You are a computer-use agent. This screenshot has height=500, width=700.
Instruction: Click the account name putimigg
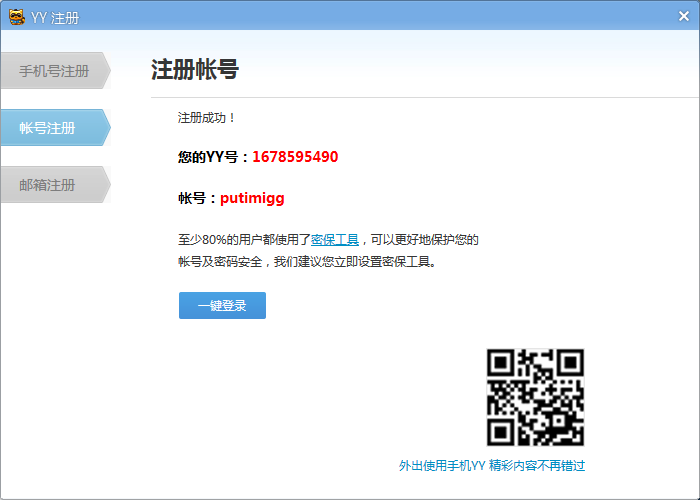tap(252, 198)
